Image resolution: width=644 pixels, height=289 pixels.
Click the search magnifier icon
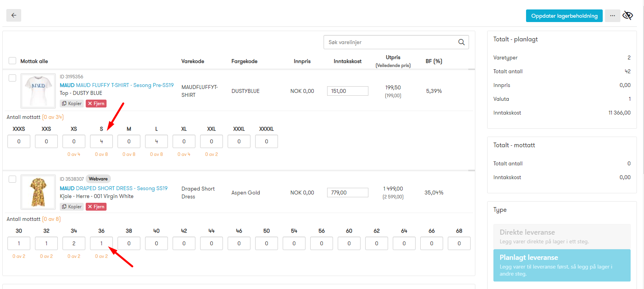coord(462,42)
